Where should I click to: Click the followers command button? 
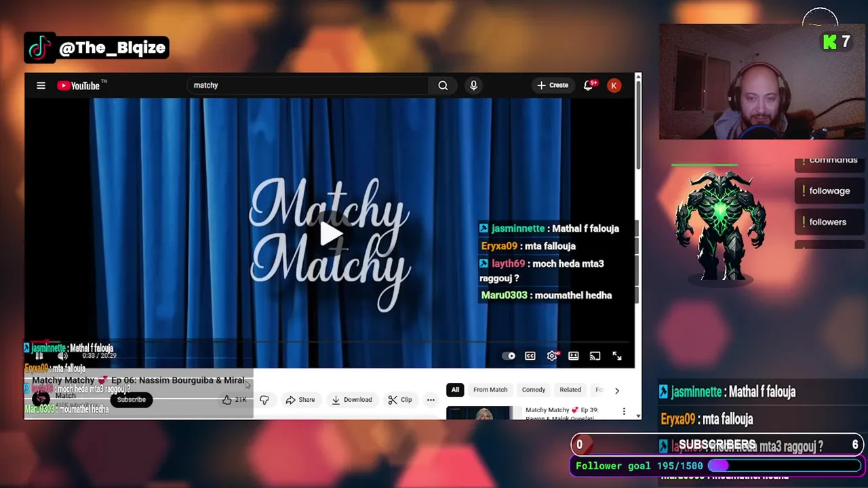(x=829, y=222)
